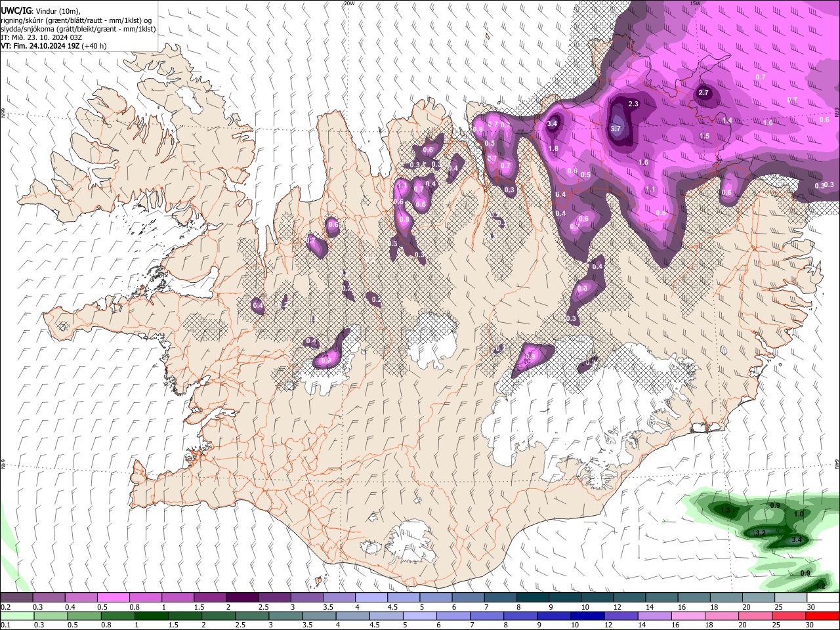Click the dull purple 0.2 swatch on the snow scale
840x630 pixels.
point(16,598)
